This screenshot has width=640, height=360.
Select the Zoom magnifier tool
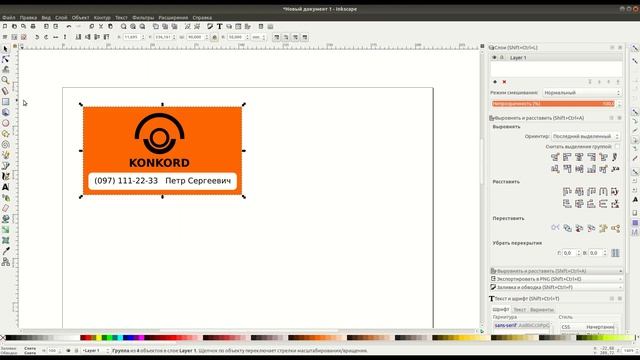point(5,80)
